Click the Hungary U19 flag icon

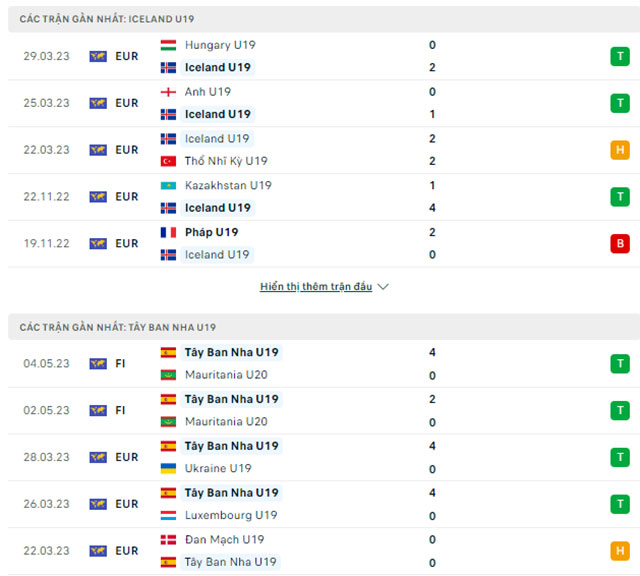coord(168,45)
